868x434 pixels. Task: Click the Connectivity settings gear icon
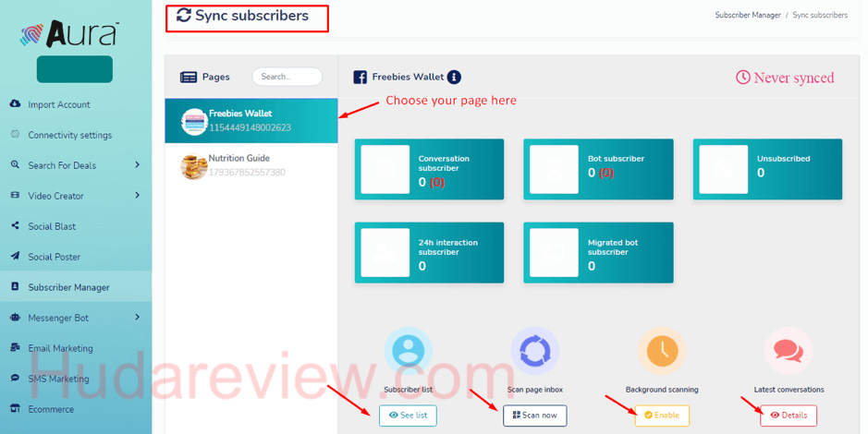(x=16, y=134)
